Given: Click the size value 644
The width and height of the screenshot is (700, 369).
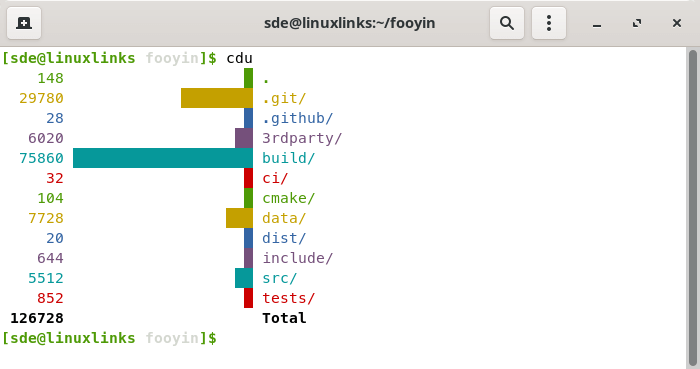Looking at the screenshot, I should pyautogui.click(x=50, y=258).
